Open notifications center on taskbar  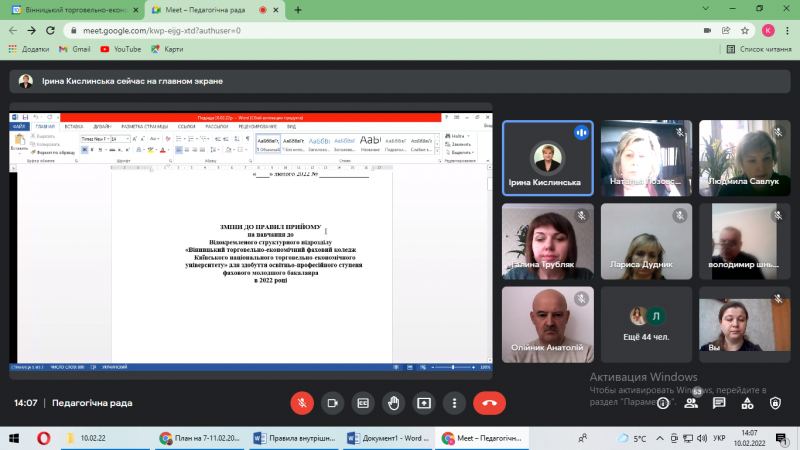(x=781, y=438)
